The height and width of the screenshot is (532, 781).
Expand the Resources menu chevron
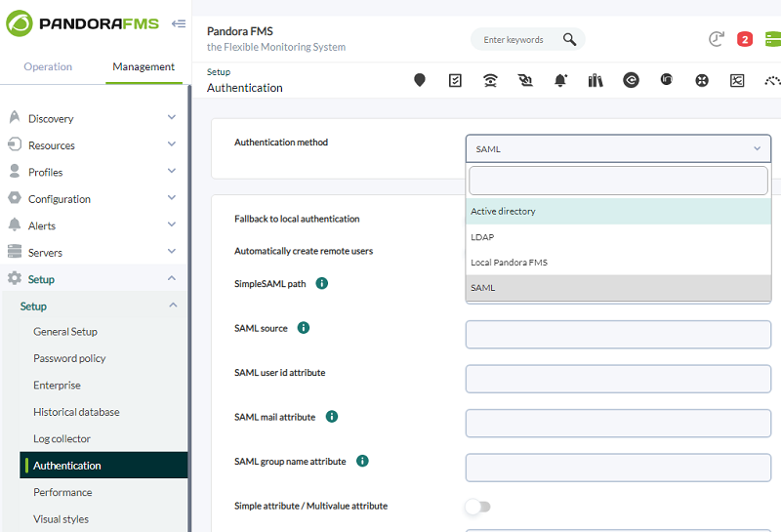tap(172, 143)
